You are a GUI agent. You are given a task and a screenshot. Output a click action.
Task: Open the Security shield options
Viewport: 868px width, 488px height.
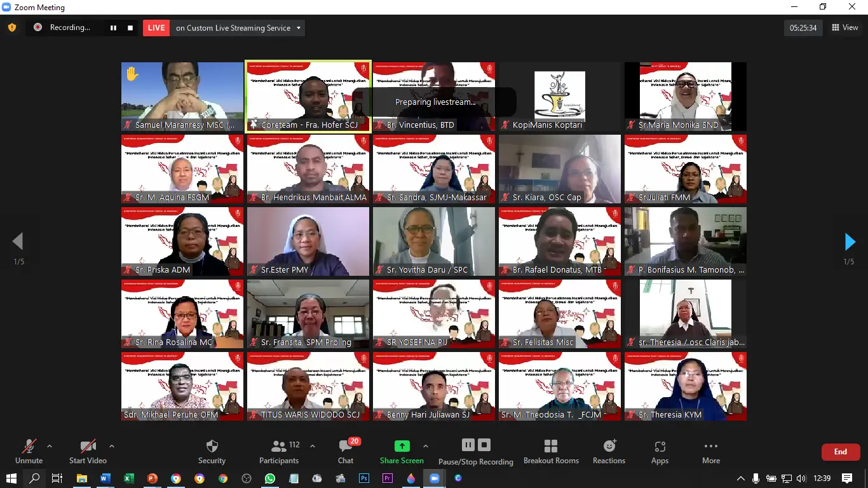click(x=212, y=452)
